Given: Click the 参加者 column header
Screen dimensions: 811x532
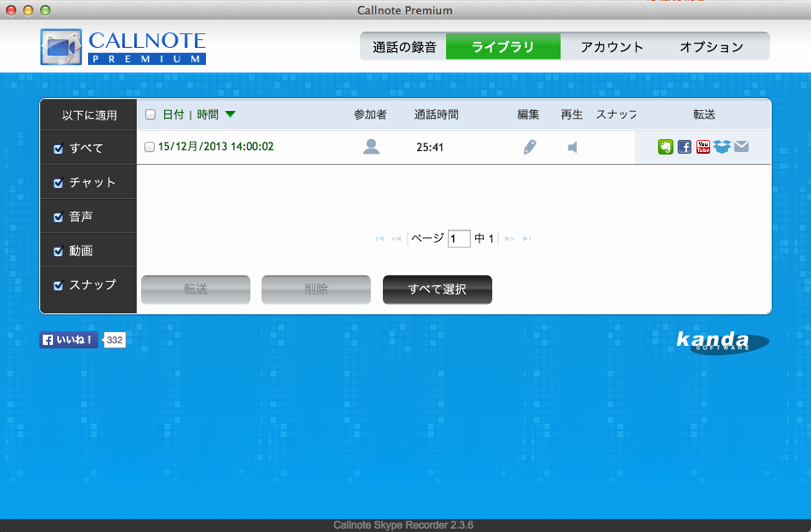Looking at the screenshot, I should click(x=370, y=114).
